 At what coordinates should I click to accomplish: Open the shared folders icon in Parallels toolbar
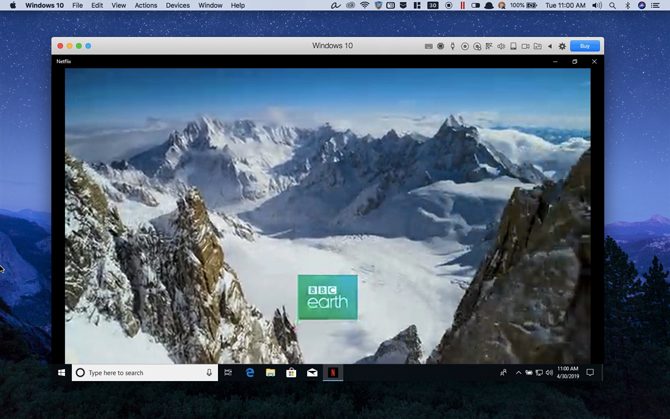click(x=538, y=46)
